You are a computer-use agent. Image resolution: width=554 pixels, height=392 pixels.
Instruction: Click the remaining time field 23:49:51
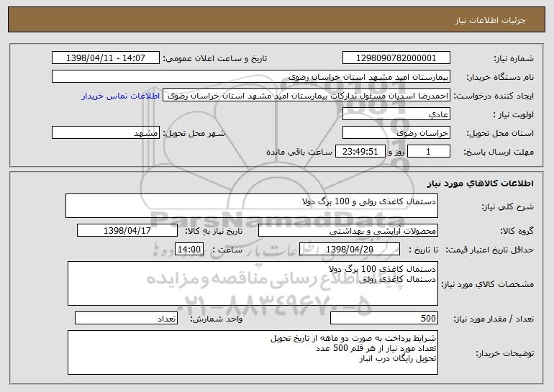point(360,152)
